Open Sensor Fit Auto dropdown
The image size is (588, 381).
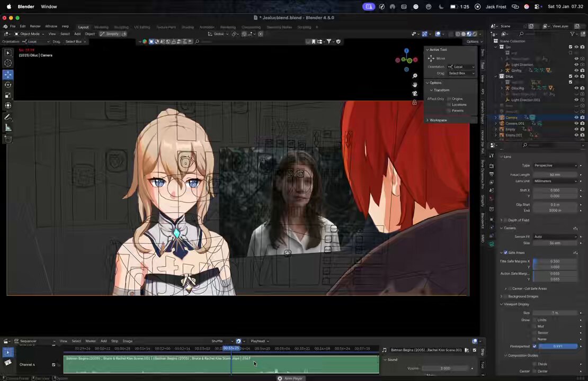(555, 237)
